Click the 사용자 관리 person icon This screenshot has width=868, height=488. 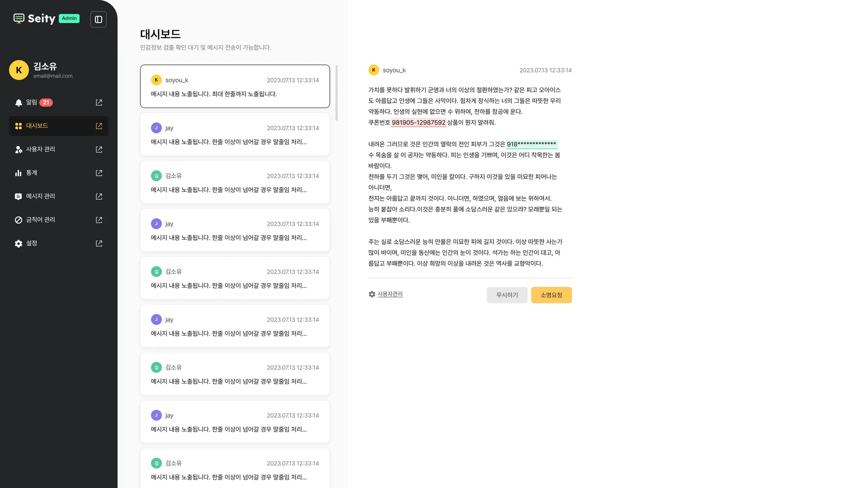pos(19,150)
